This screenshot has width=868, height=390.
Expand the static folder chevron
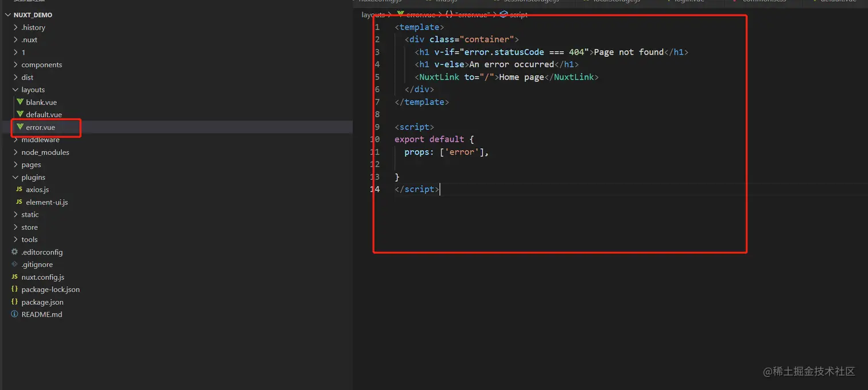click(x=15, y=215)
